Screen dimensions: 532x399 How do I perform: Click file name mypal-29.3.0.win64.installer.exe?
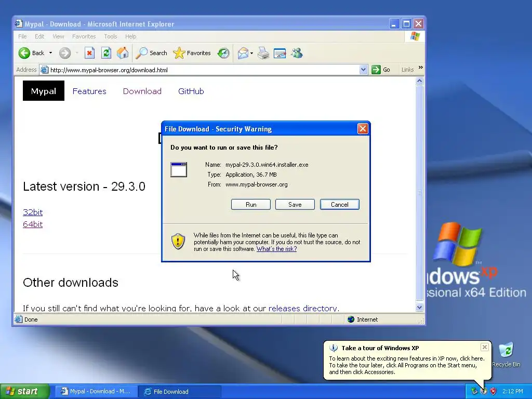coord(267,165)
